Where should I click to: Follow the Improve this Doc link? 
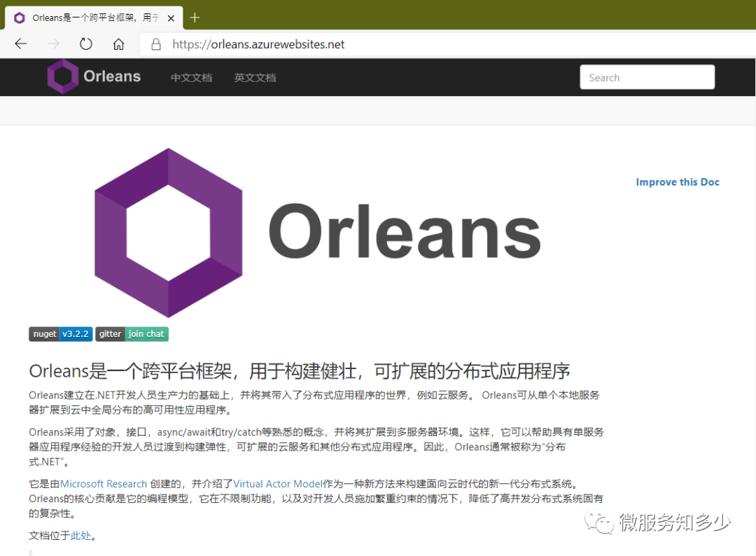[678, 182]
